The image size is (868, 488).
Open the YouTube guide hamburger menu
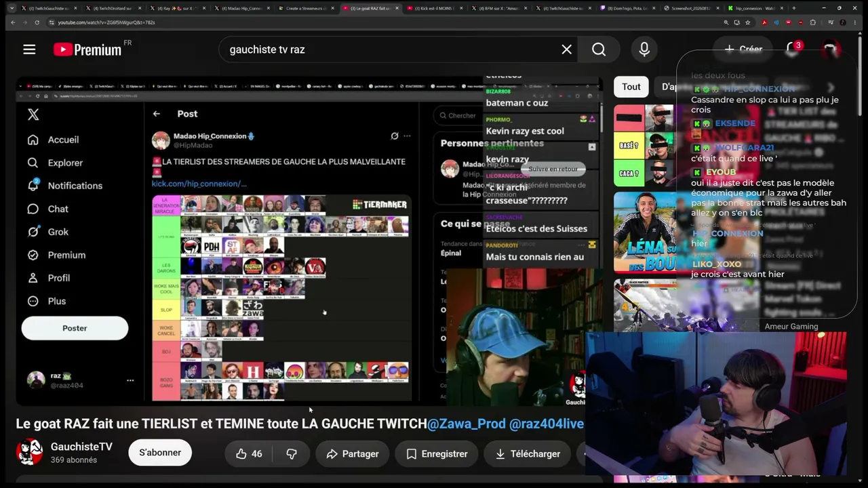[x=29, y=49]
